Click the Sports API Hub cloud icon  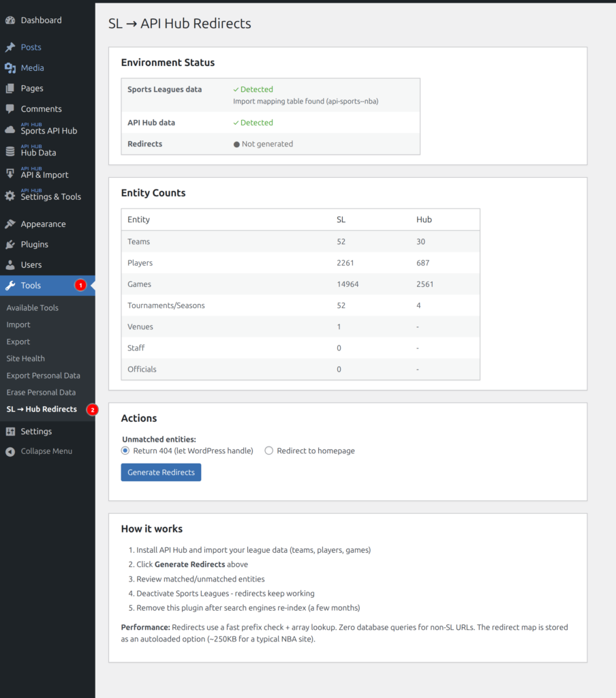pyautogui.click(x=10, y=130)
